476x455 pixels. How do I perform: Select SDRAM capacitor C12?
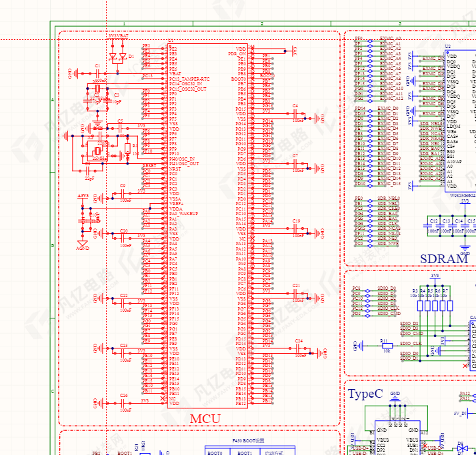[427, 226]
